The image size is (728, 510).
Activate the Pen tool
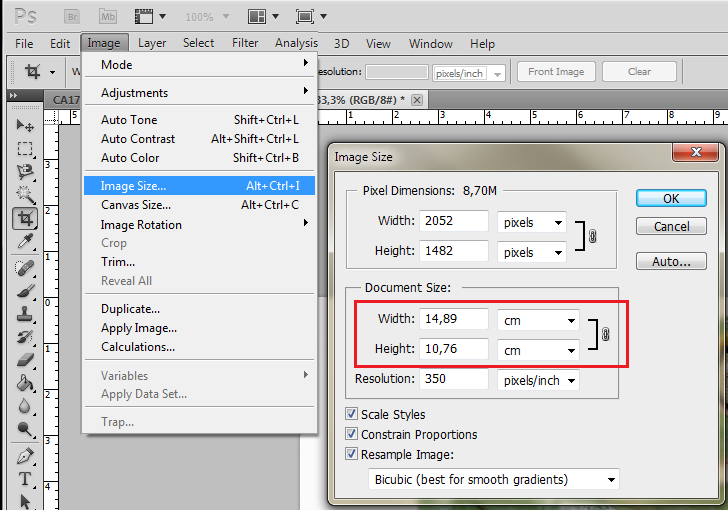(25, 456)
